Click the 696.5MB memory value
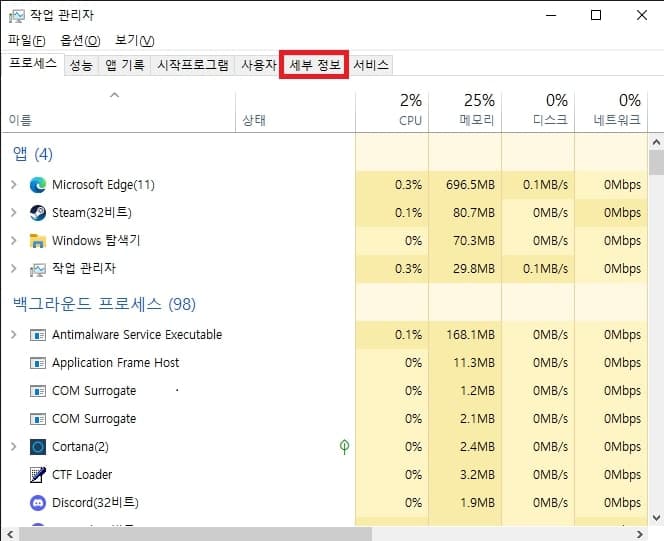Screen dimensions: 664x541 (470, 185)
